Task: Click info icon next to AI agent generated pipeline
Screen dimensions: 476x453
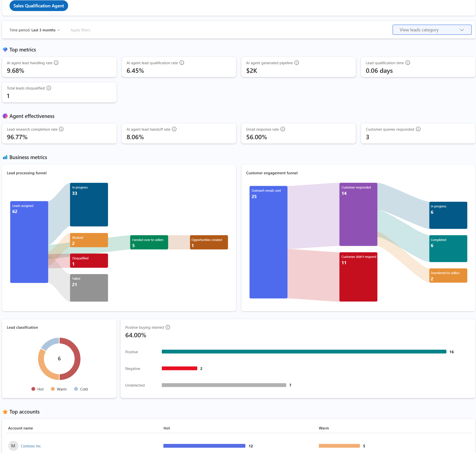Action: click(297, 63)
